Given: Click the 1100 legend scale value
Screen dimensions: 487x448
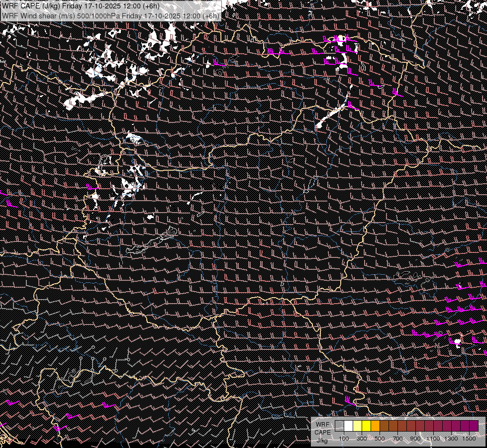Looking at the screenshot, I should (433, 439).
